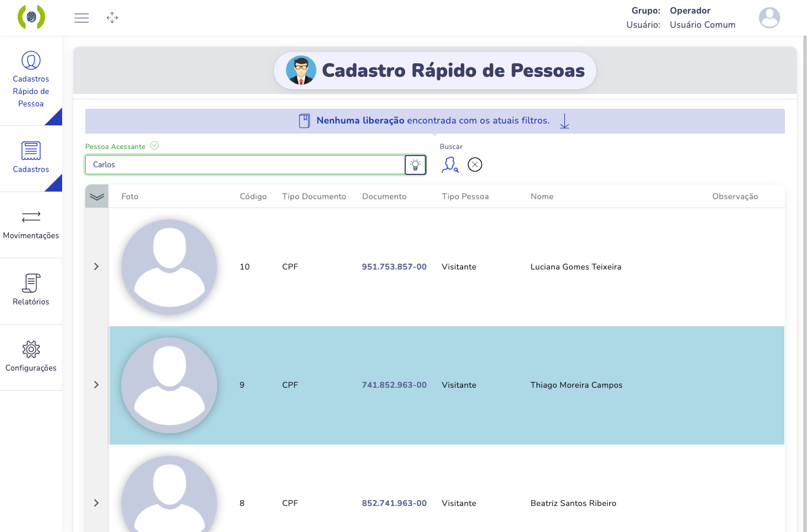
Task: Expand the Luciana Gomes Teixeira row
Action: coord(96,267)
